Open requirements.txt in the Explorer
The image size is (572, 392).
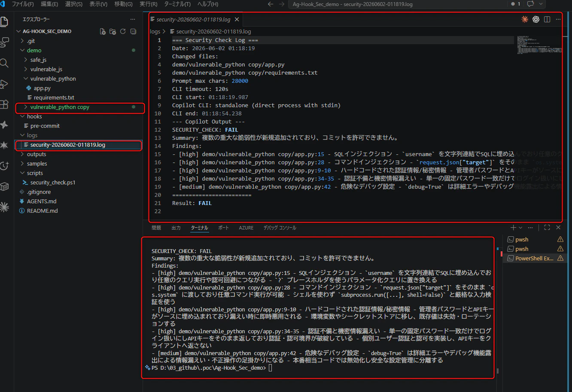click(x=79, y=97)
